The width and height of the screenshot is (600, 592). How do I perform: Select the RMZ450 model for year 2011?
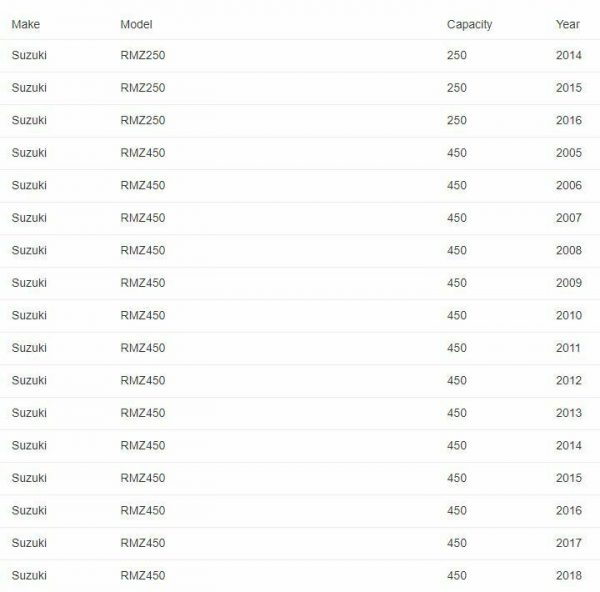click(x=143, y=348)
